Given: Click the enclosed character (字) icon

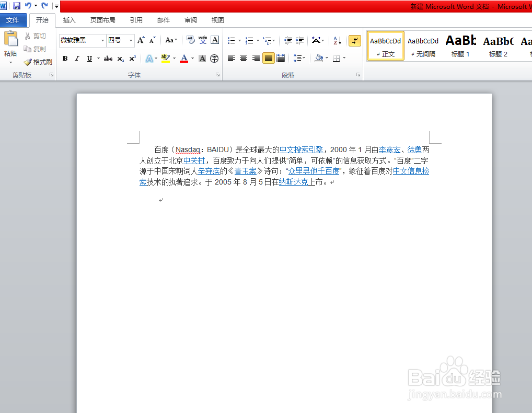Looking at the screenshot, I should click(214, 59).
